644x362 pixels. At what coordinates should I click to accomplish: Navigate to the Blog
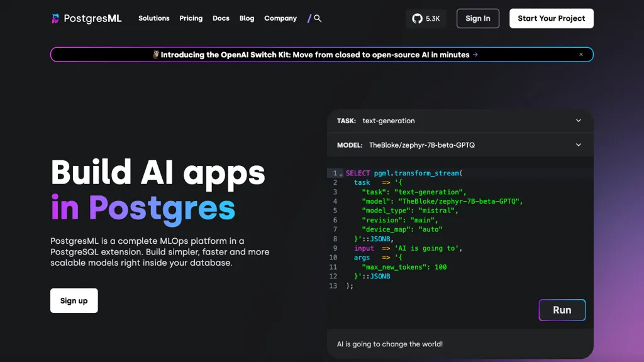click(x=247, y=19)
